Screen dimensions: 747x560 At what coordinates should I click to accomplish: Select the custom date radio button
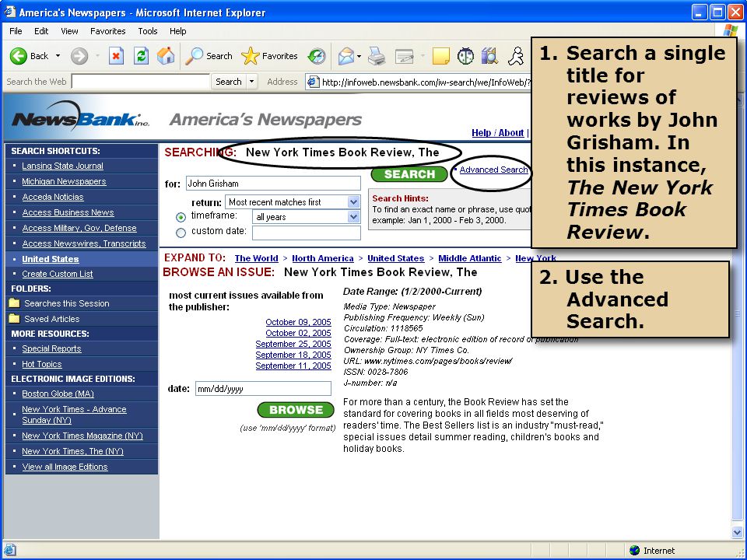pos(181,233)
